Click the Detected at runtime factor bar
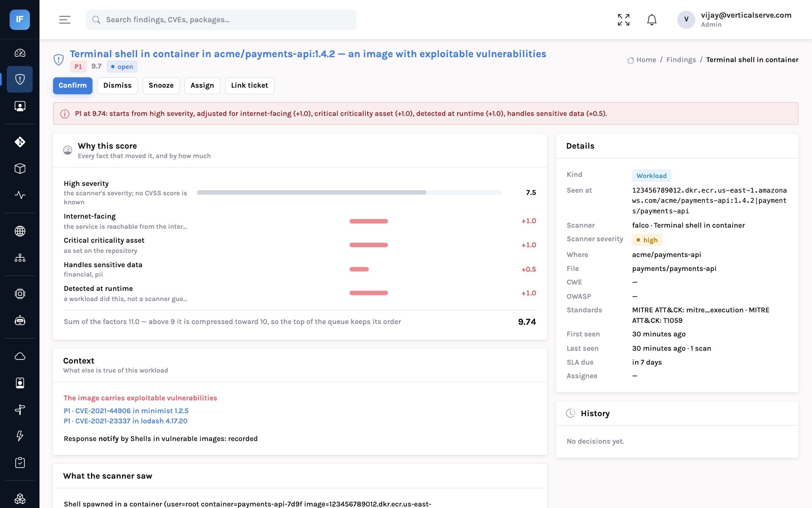The height and width of the screenshot is (508, 812). pyautogui.click(x=368, y=293)
